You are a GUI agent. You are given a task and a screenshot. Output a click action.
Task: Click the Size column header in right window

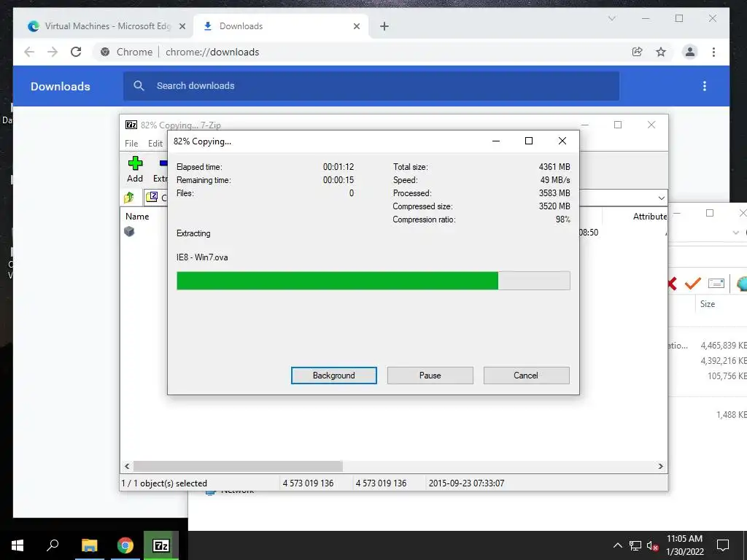pyautogui.click(x=708, y=304)
